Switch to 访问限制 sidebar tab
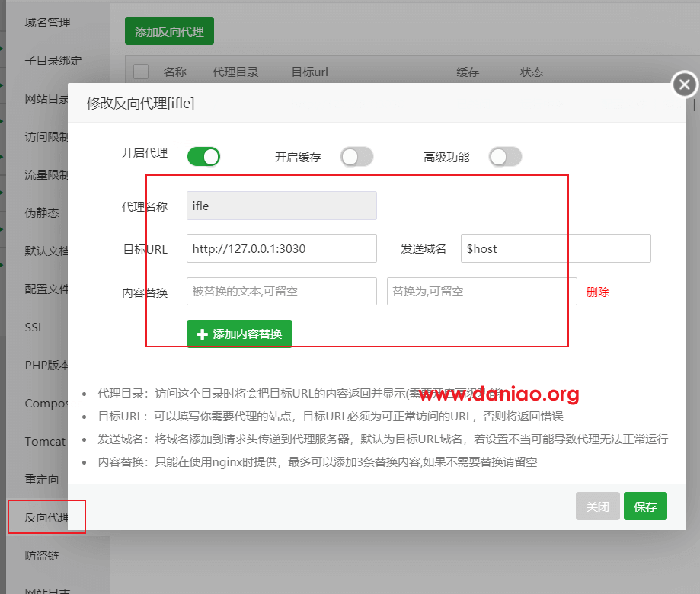This screenshot has height=594, width=700. pos(46,136)
